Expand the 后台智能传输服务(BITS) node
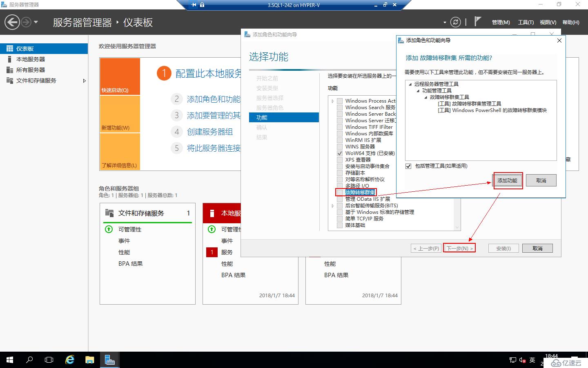This screenshot has width=588, height=368. [333, 206]
